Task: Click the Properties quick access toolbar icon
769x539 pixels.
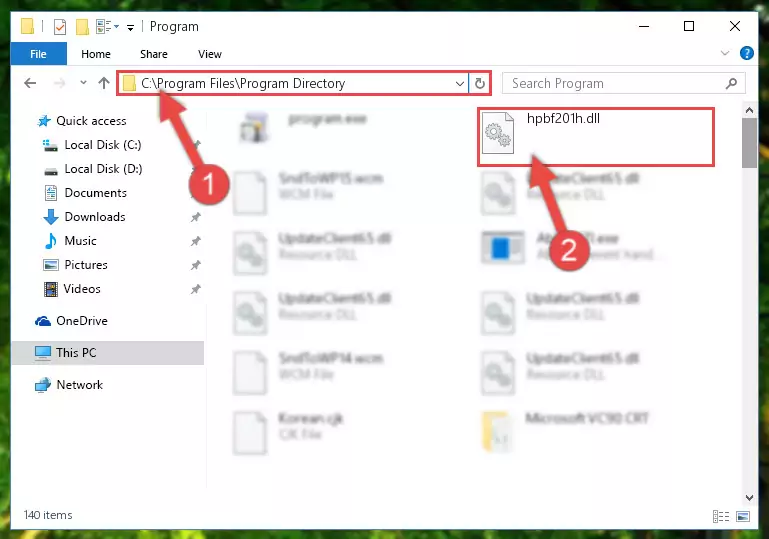Action: (x=60, y=27)
